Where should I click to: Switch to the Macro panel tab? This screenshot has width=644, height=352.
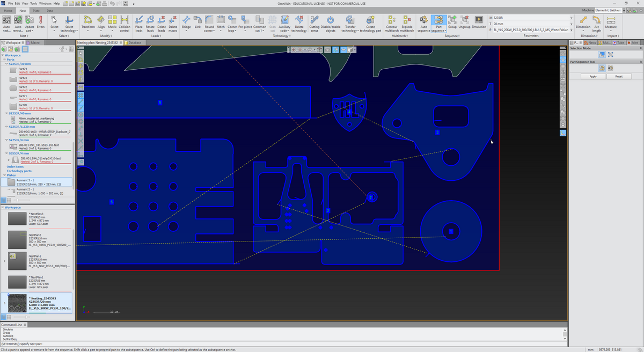coord(33,42)
